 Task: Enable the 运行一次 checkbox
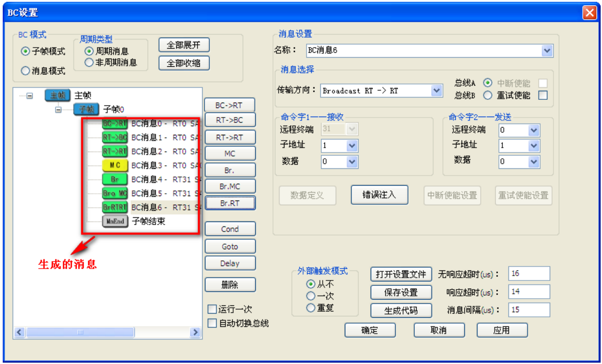212,310
